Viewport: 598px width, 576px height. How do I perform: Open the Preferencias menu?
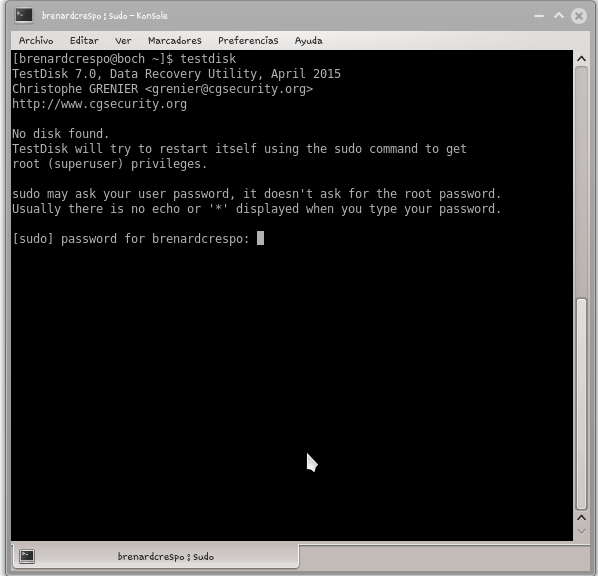(x=248, y=40)
